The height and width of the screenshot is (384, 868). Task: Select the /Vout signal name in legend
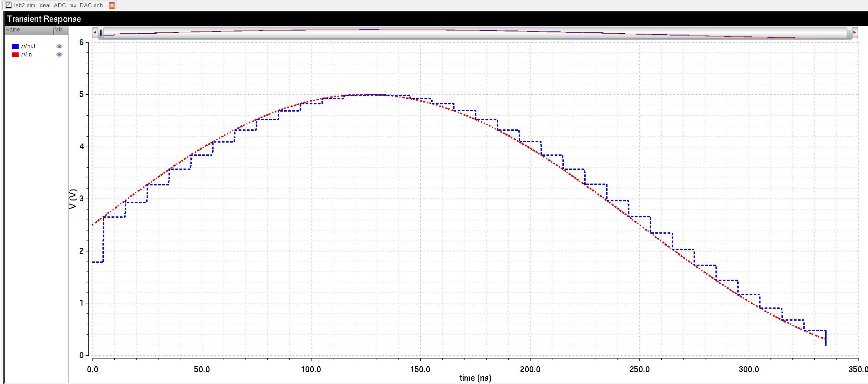pyautogui.click(x=28, y=46)
